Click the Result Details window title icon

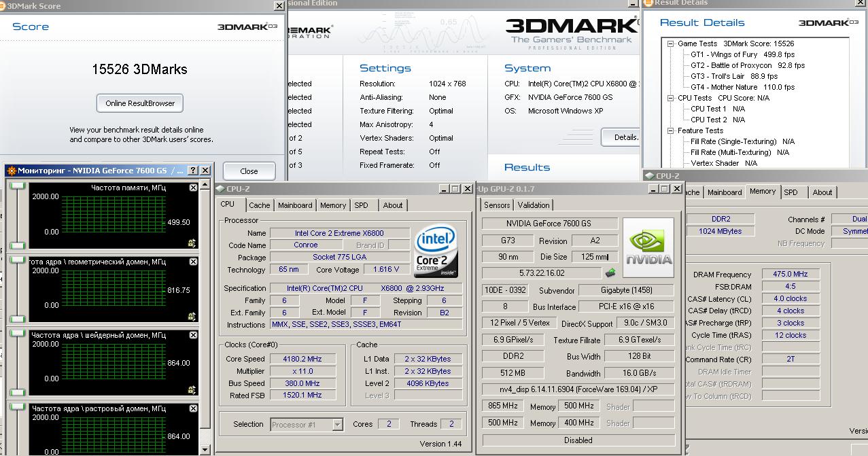pos(649,3)
